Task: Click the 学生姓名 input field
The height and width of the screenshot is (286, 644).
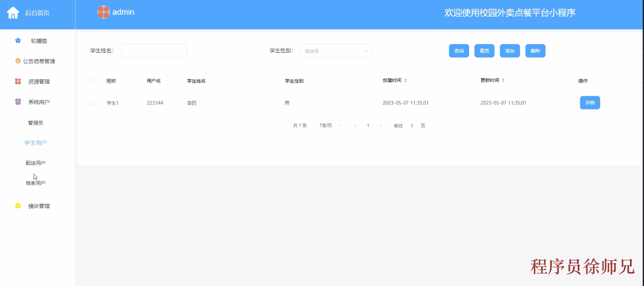Action: coord(153,51)
